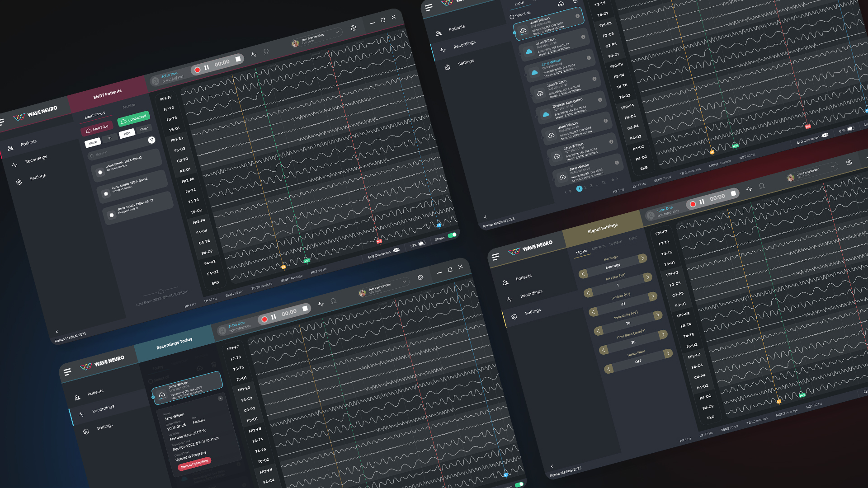Decrease the LP Filter value

[x=593, y=312]
